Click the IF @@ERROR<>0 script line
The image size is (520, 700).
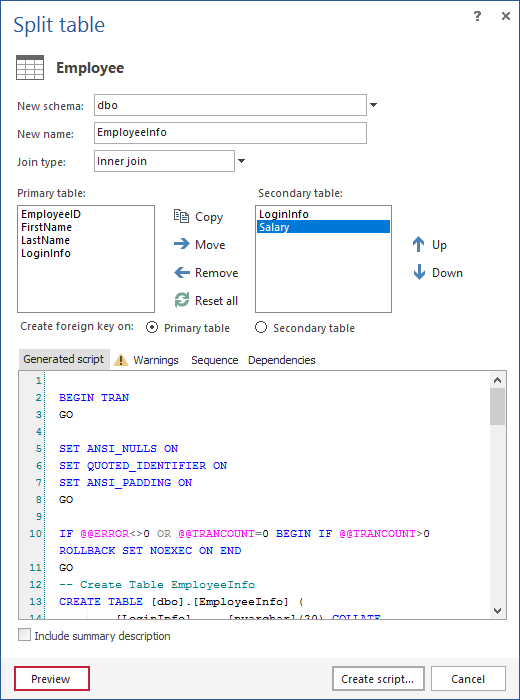point(244,533)
